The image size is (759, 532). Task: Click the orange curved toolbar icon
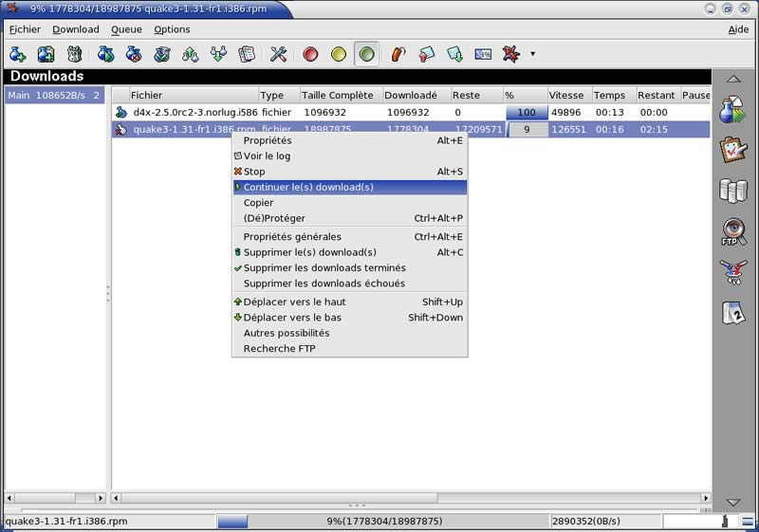(x=398, y=54)
